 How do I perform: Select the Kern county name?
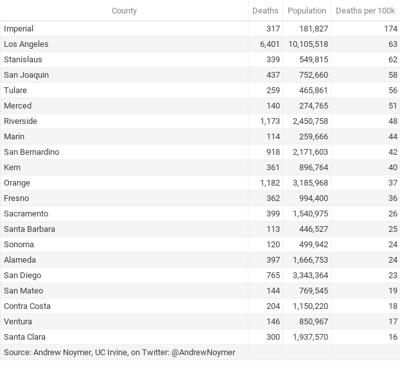click(x=12, y=167)
